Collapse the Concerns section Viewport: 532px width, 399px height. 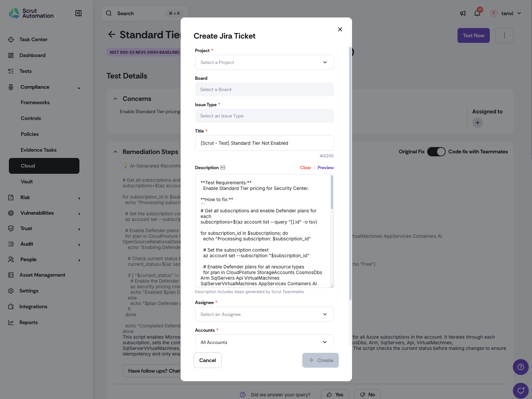pos(115,99)
